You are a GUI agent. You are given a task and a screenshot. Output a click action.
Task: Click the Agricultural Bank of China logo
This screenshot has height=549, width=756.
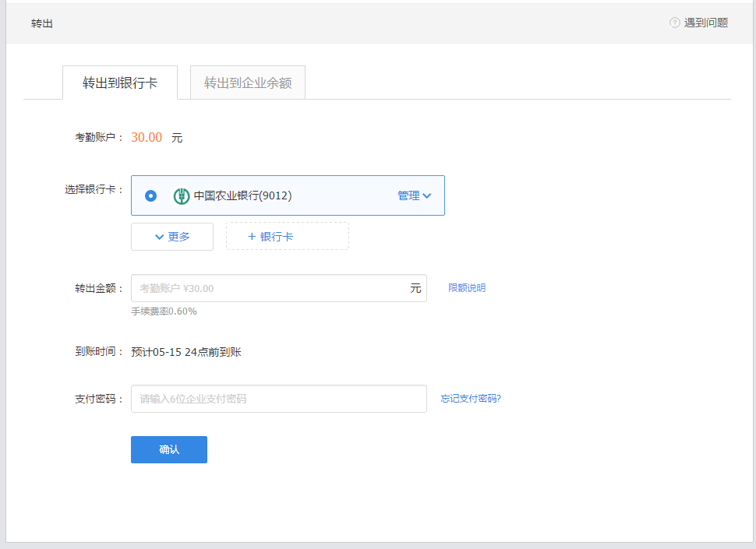click(182, 196)
